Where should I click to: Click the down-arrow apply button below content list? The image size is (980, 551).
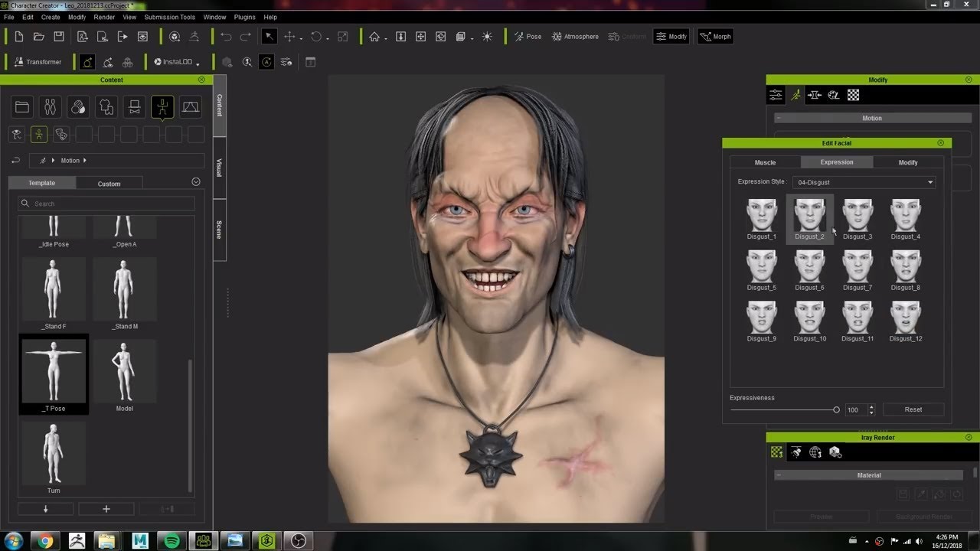pos(45,509)
